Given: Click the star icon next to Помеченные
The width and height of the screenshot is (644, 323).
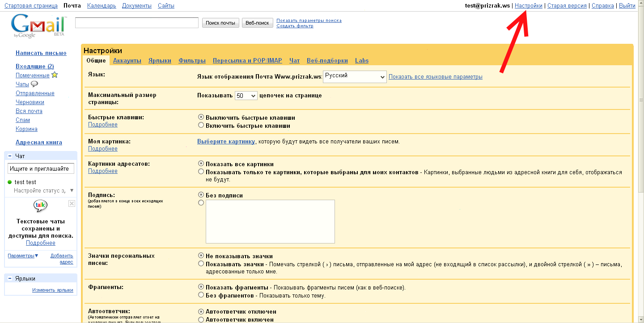Looking at the screenshot, I should 55,75.
